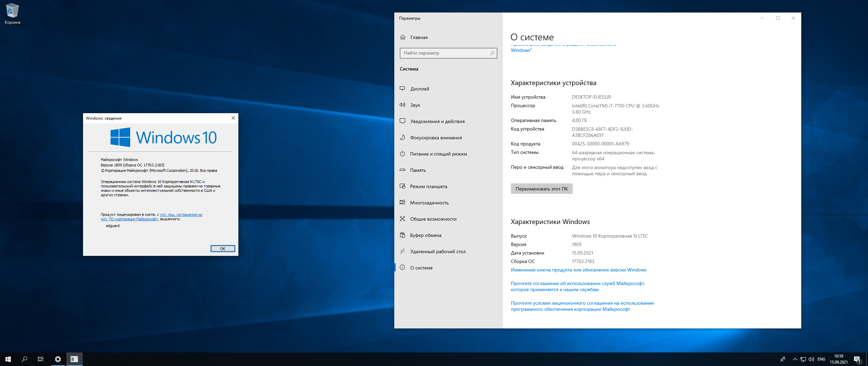Click the Power and sleep icon

point(402,154)
